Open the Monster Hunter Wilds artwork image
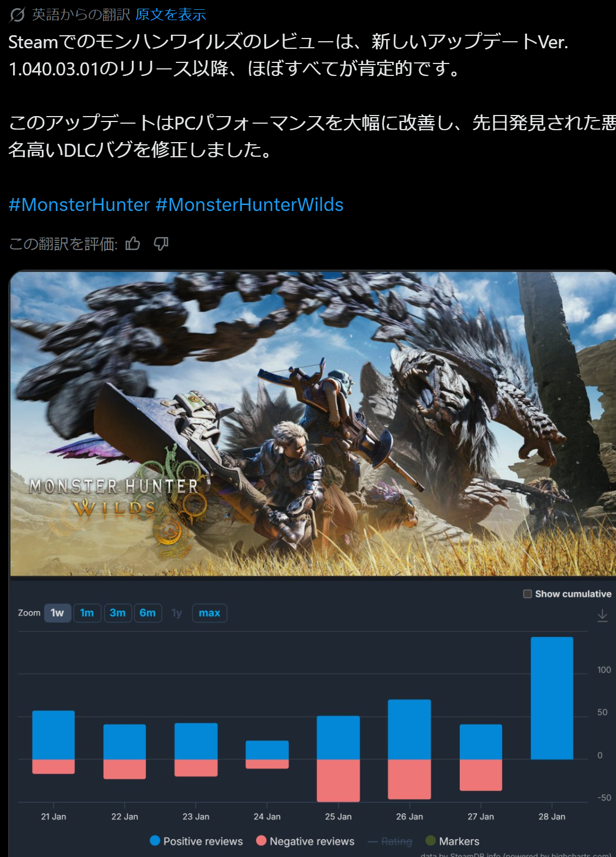The width and height of the screenshot is (616, 857). (312, 423)
